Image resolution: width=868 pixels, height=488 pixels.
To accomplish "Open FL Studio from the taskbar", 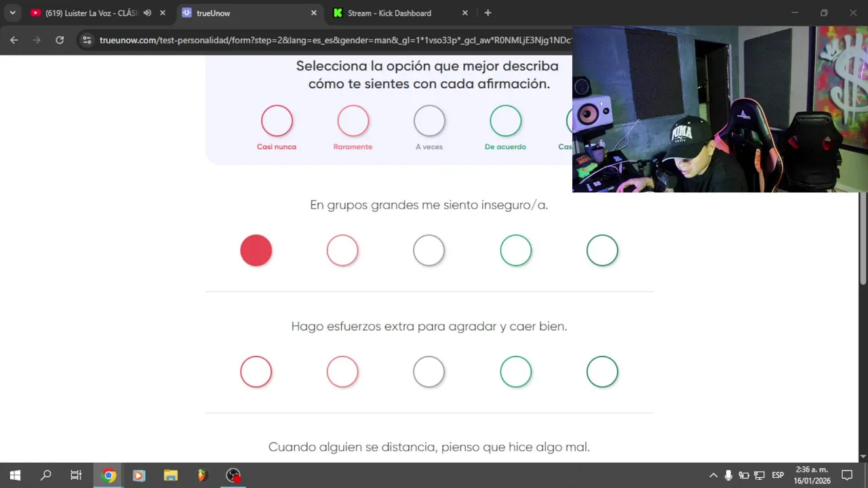I will 202,475.
